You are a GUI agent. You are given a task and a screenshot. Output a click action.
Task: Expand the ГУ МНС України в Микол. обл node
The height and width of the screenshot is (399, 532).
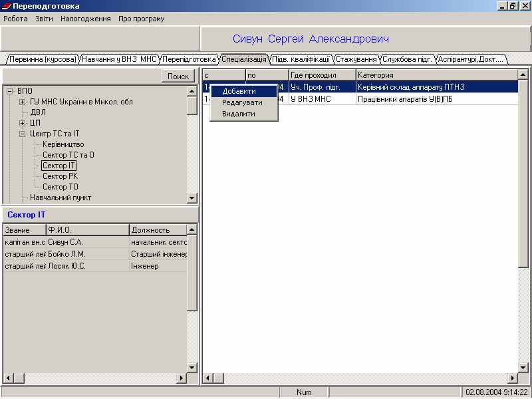tap(23, 102)
